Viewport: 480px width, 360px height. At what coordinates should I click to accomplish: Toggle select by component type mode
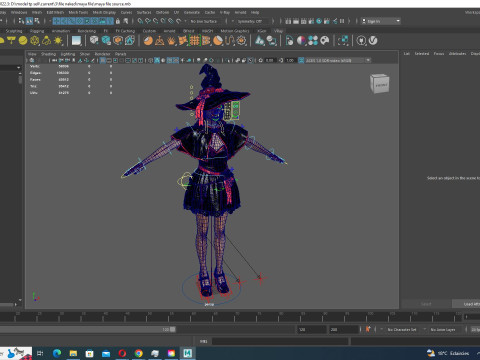37,21
